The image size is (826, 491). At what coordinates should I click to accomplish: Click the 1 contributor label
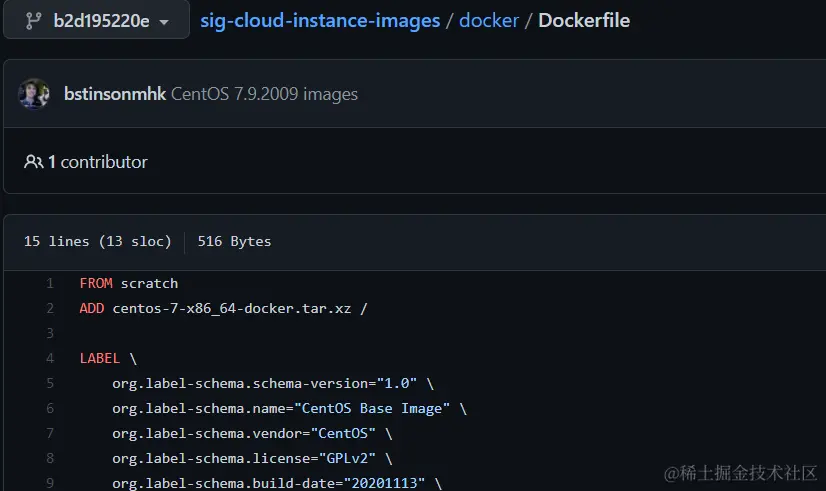(x=97, y=162)
